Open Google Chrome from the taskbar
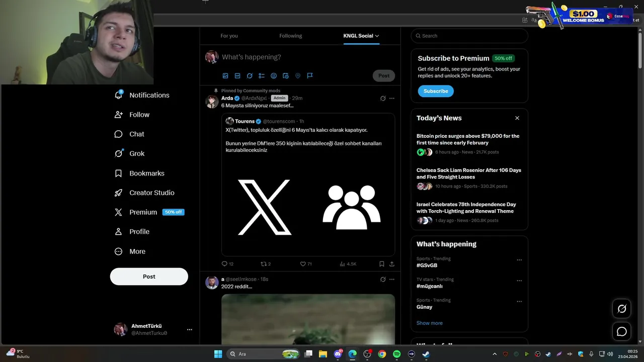 382,354
